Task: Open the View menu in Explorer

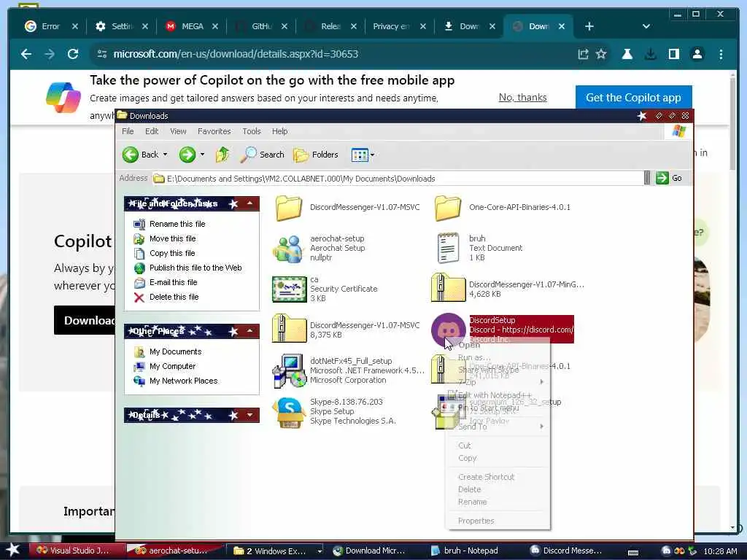Action: 178,131
